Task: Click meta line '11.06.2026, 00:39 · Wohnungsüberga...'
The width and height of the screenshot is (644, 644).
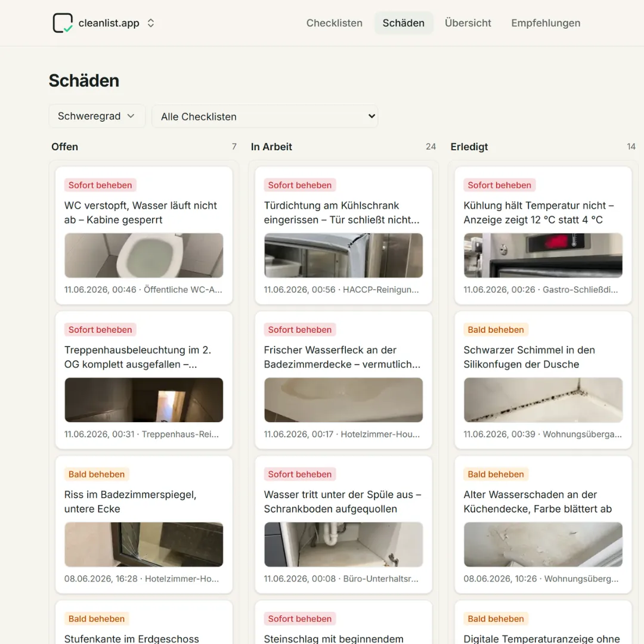Action: (x=543, y=434)
